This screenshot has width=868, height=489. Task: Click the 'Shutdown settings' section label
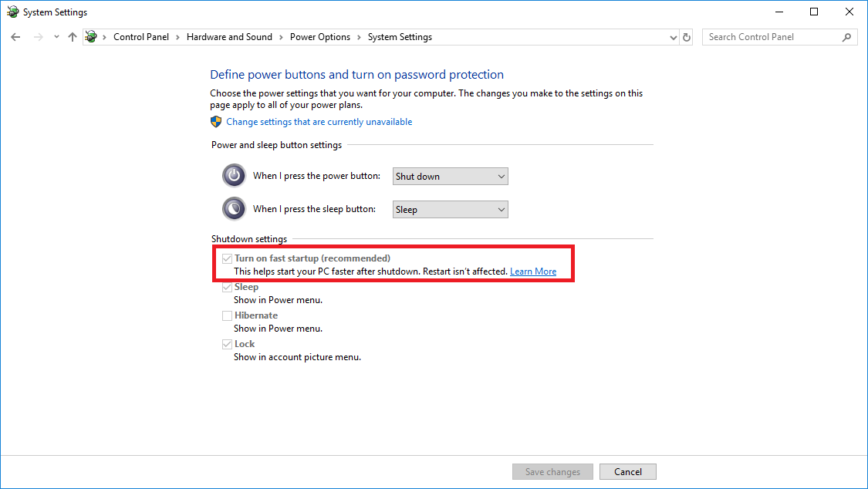tap(249, 239)
